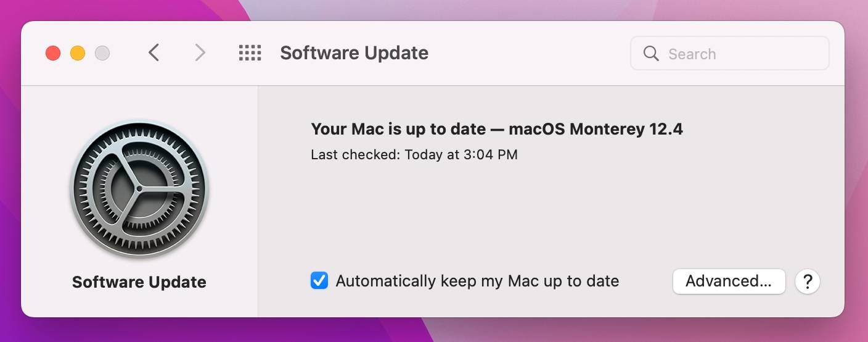Image resolution: width=868 pixels, height=342 pixels.
Task: Click the "Automatically keep my Mac up to date" label
Action: 477,282
